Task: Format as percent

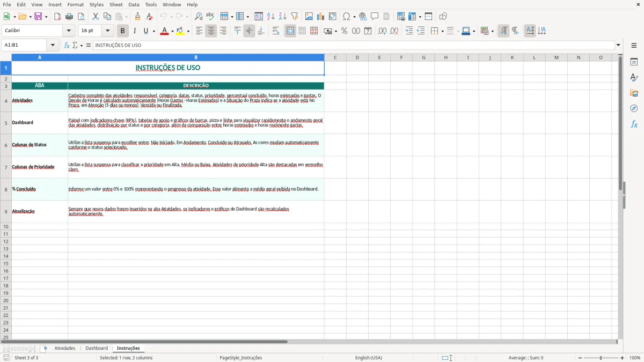Action: [344, 31]
